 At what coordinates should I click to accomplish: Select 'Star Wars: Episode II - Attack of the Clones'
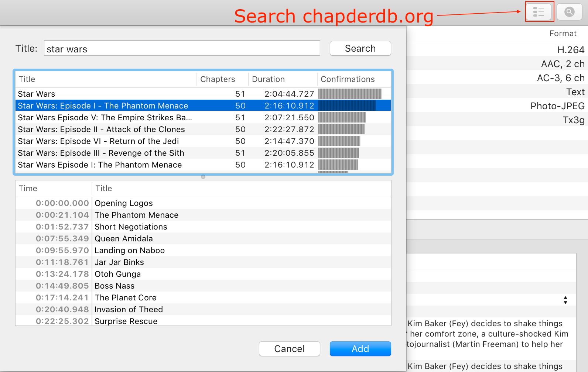point(203,129)
